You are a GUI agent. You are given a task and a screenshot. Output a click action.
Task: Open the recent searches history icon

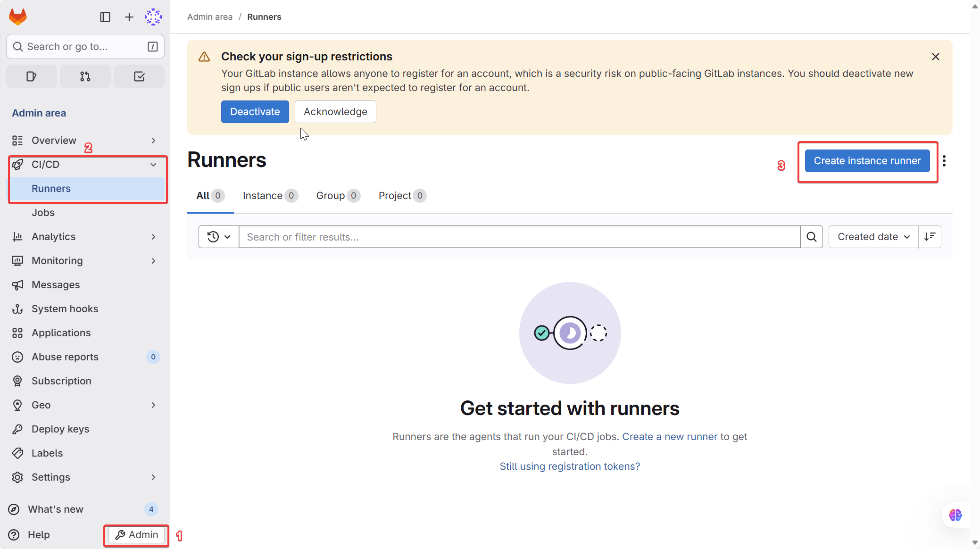coord(218,236)
